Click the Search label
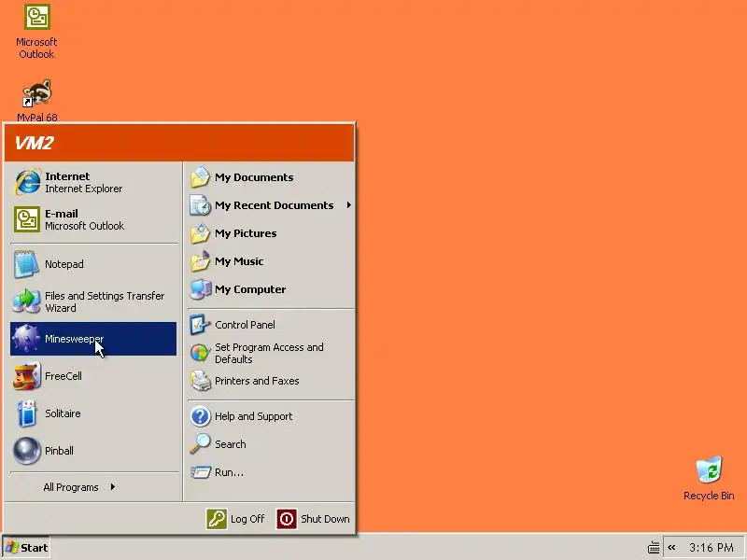This screenshot has width=747, height=560. tap(230, 444)
